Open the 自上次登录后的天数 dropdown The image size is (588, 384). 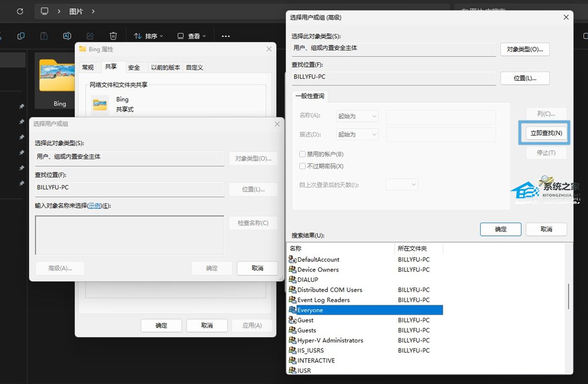pos(401,184)
